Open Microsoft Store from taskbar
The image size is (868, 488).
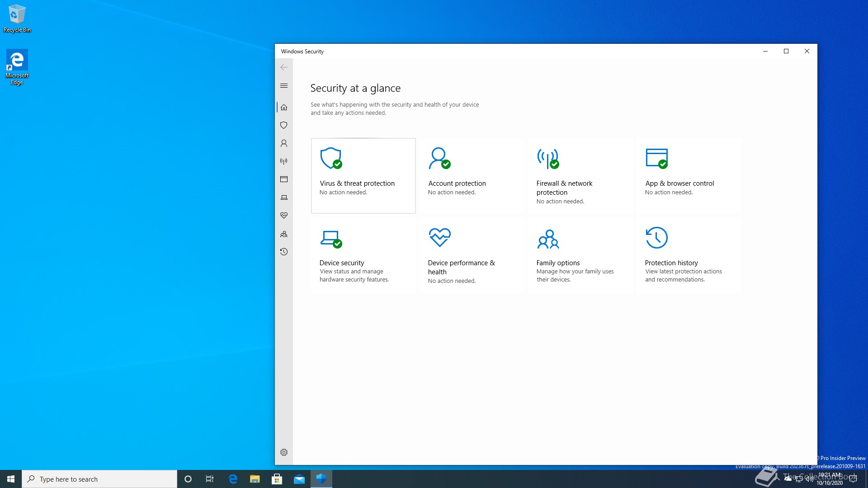(x=277, y=479)
